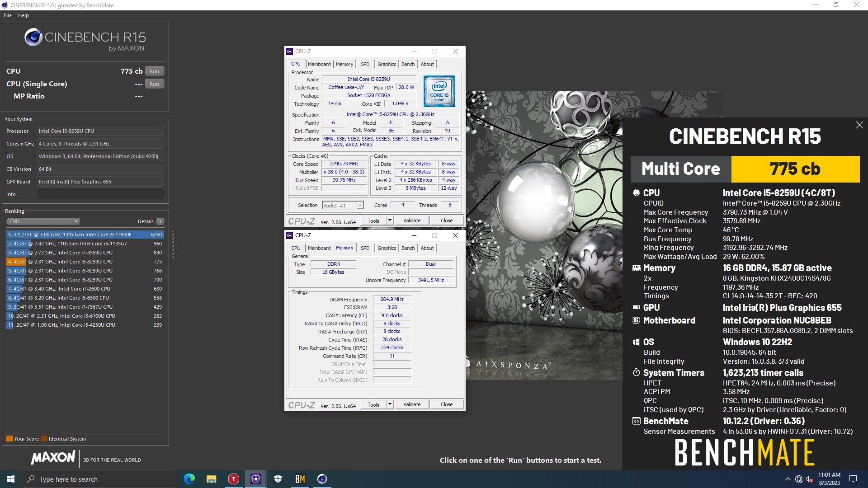Image resolution: width=868 pixels, height=488 pixels.
Task: Open Windows Security shield on taskbar
Action: (278, 479)
